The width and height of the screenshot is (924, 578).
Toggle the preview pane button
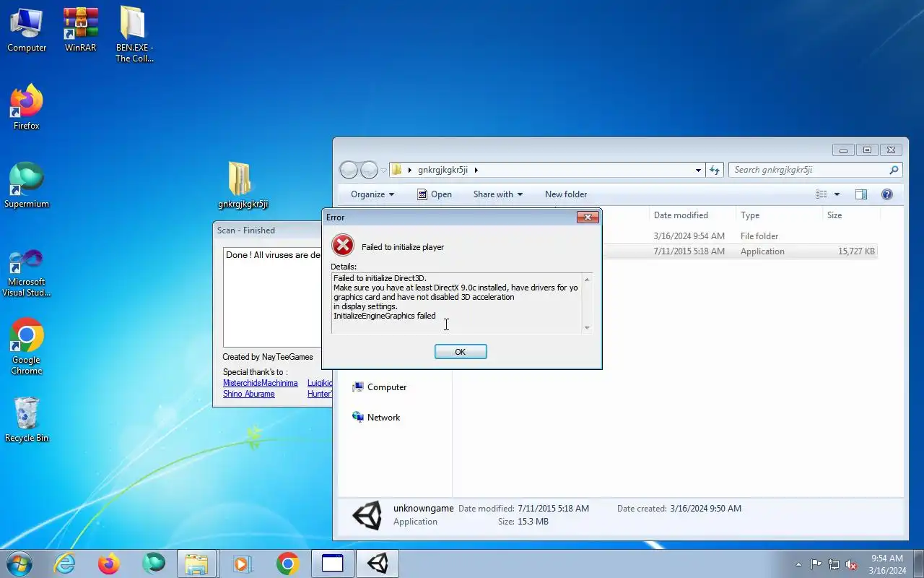click(861, 194)
